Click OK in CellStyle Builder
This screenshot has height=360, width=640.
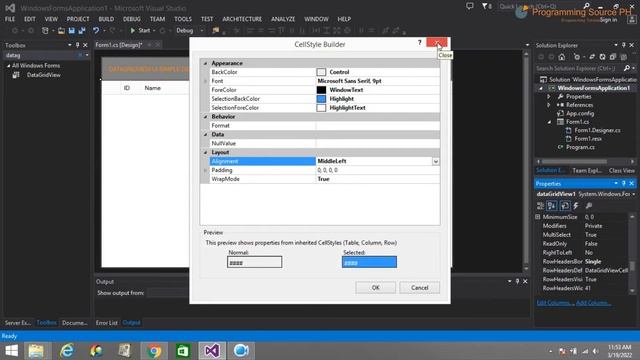[x=376, y=288]
